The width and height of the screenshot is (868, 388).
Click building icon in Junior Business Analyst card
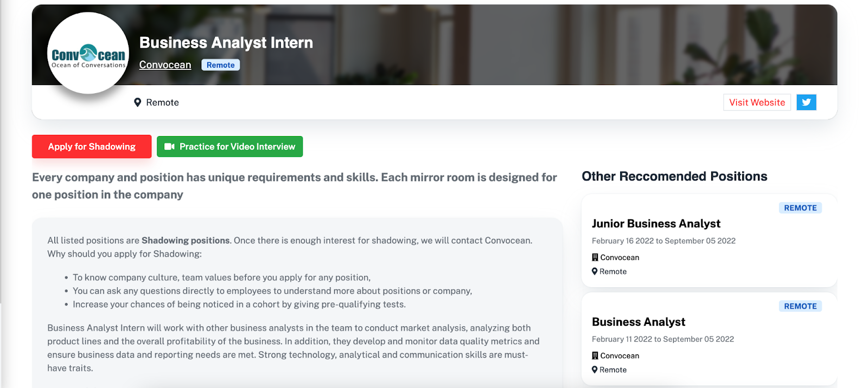[595, 257]
